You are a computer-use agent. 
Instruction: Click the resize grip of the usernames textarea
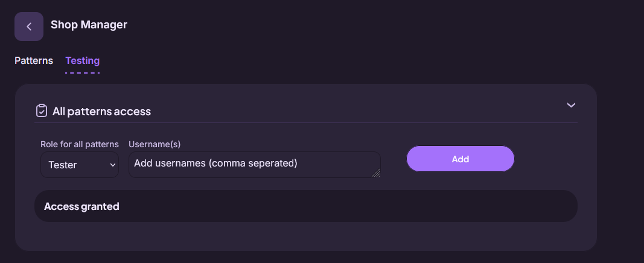[x=376, y=173]
